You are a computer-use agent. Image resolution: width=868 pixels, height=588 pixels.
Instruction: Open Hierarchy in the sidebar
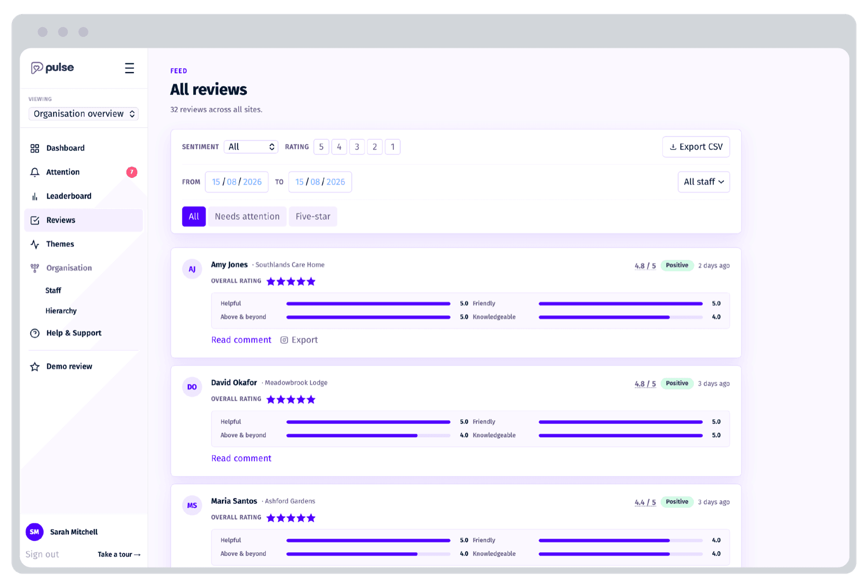(x=61, y=311)
